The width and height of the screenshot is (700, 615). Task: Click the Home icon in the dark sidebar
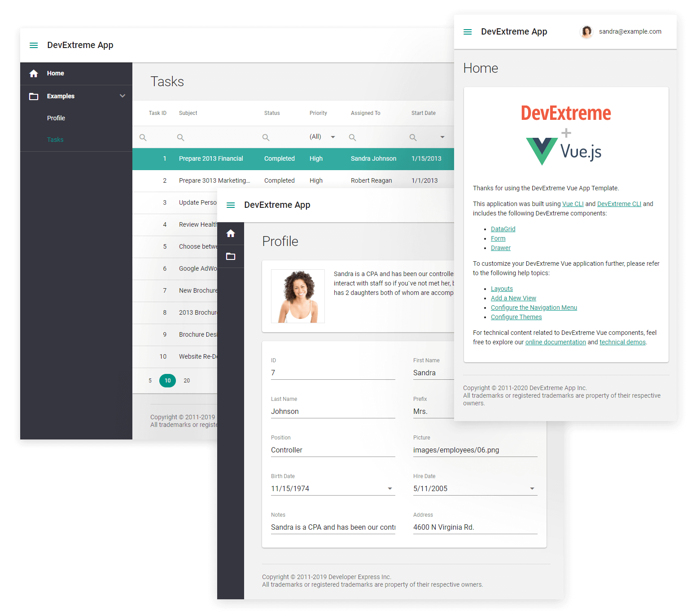coord(34,73)
